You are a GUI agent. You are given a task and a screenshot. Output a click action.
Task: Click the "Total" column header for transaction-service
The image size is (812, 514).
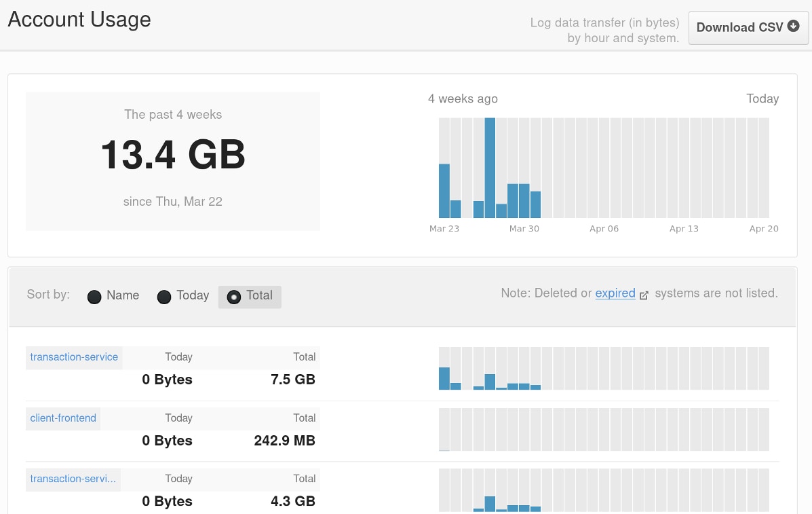pyautogui.click(x=305, y=356)
